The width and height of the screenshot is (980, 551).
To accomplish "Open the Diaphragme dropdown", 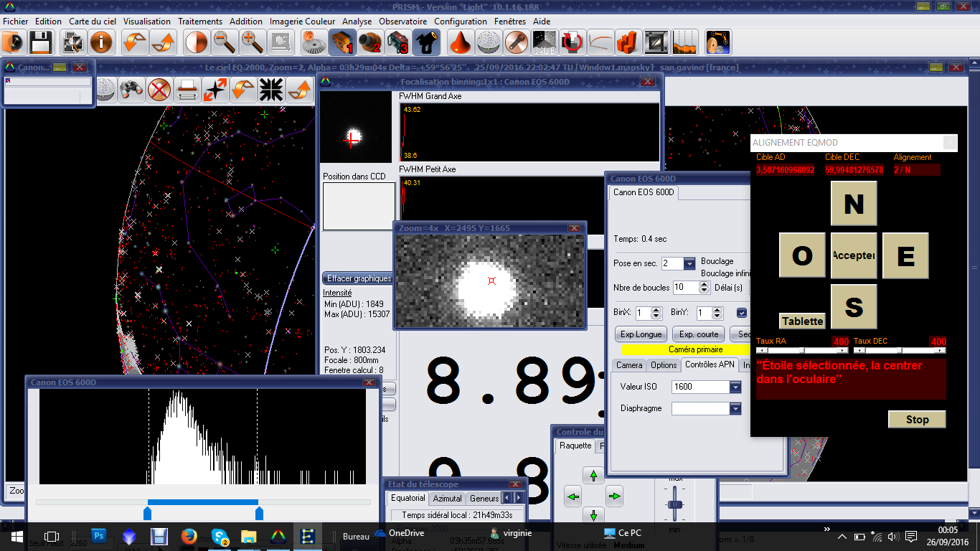I will (x=735, y=409).
